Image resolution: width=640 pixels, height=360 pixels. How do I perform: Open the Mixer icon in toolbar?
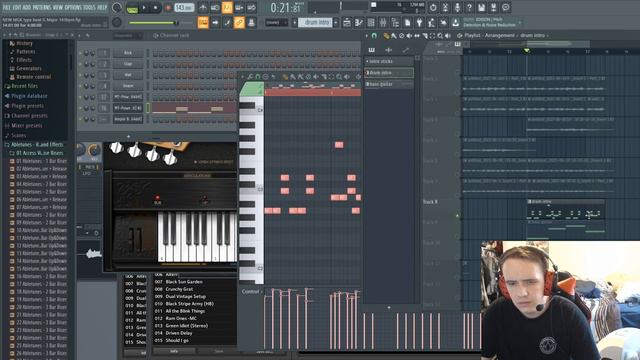point(383,22)
